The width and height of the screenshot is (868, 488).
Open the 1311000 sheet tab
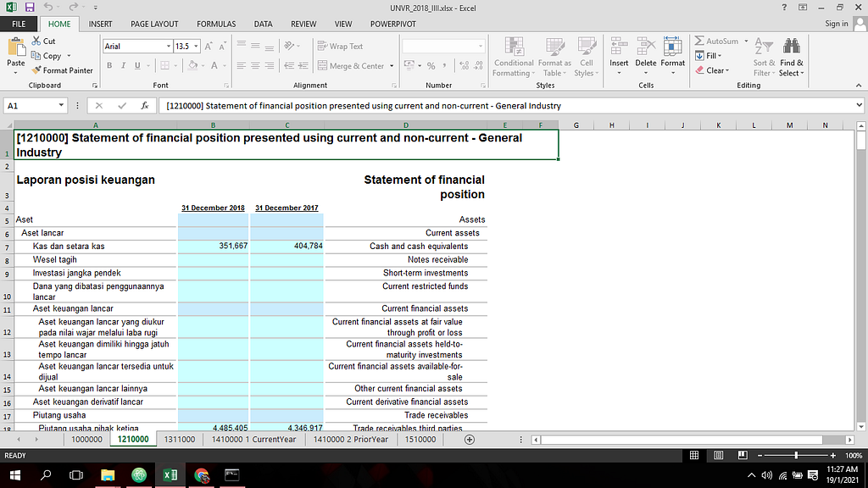[180, 440]
